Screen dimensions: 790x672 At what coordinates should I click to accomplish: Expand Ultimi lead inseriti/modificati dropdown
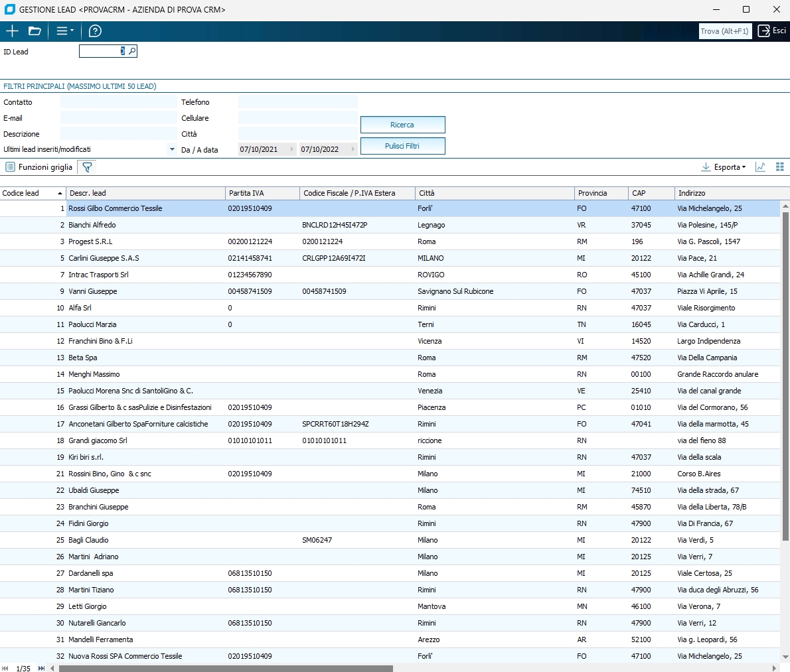(172, 149)
